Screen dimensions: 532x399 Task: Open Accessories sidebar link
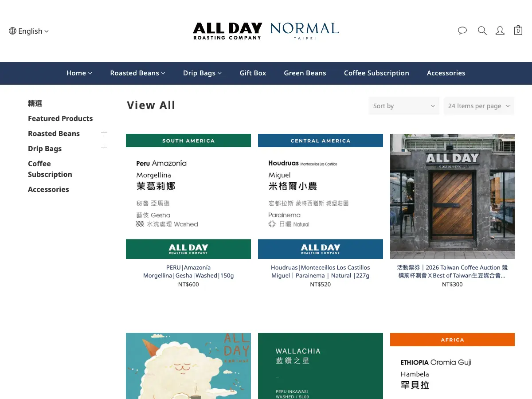coord(48,189)
